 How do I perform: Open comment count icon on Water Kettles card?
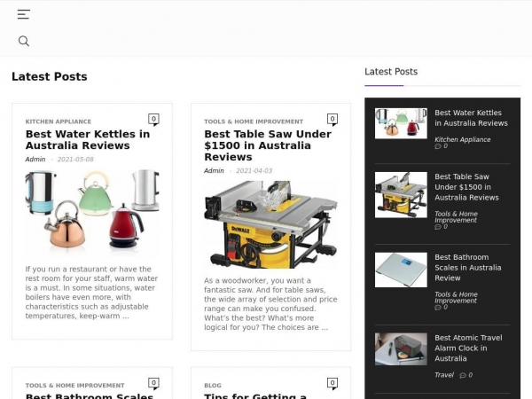click(x=153, y=120)
